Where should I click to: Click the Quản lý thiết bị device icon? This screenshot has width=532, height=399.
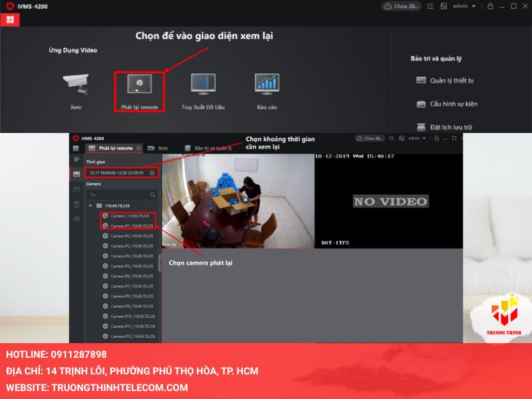(421, 80)
